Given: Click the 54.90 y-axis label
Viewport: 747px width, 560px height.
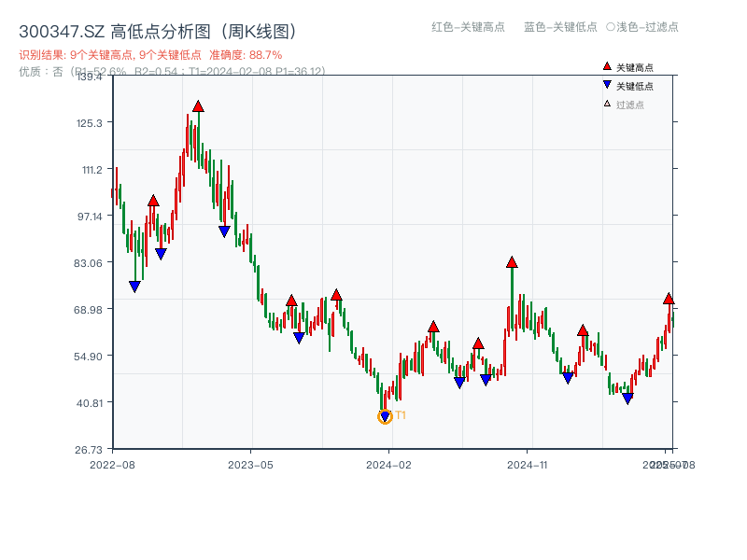Looking at the screenshot, I should (88, 357).
